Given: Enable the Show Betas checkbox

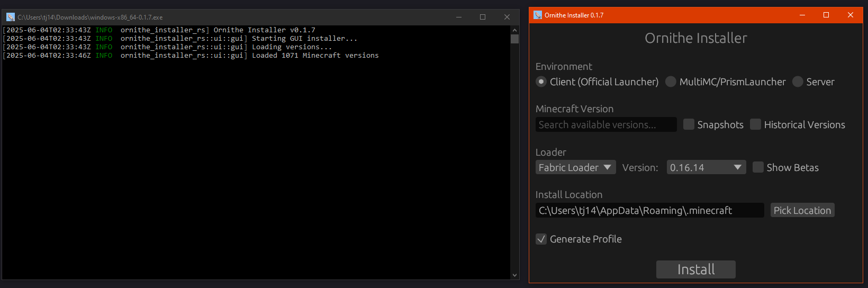Looking at the screenshot, I should 758,167.
